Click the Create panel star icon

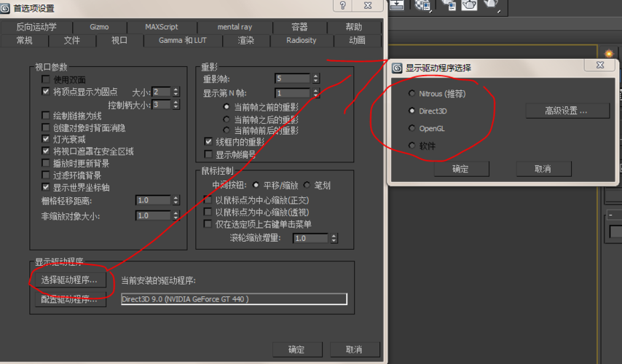pyautogui.click(x=608, y=52)
